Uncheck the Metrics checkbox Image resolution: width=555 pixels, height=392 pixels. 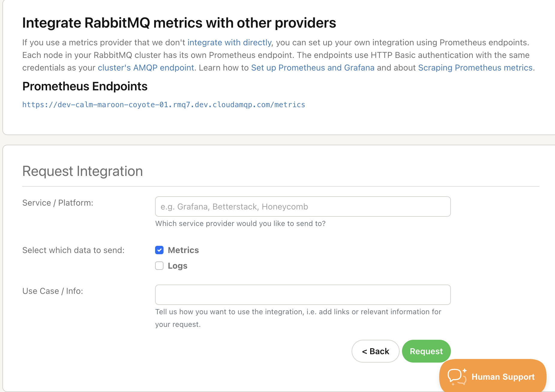tap(159, 250)
